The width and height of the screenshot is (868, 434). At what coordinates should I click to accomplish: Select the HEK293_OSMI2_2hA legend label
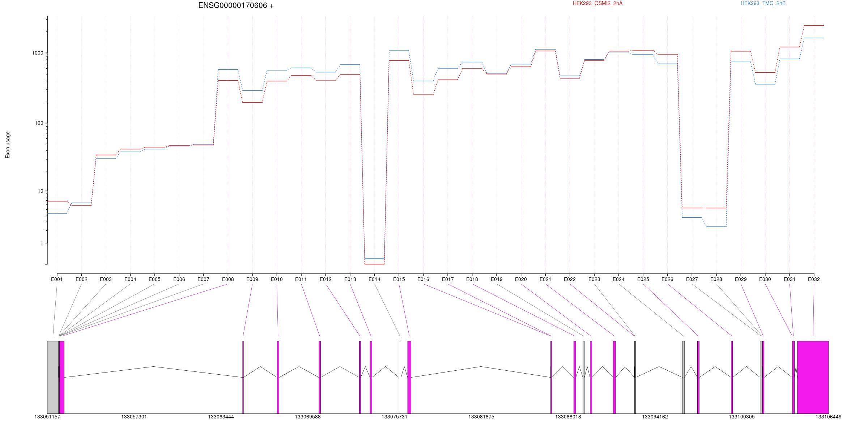[597, 3]
